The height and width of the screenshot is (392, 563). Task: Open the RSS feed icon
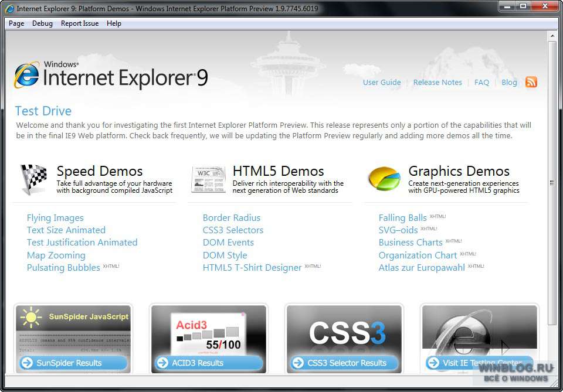[x=531, y=82]
